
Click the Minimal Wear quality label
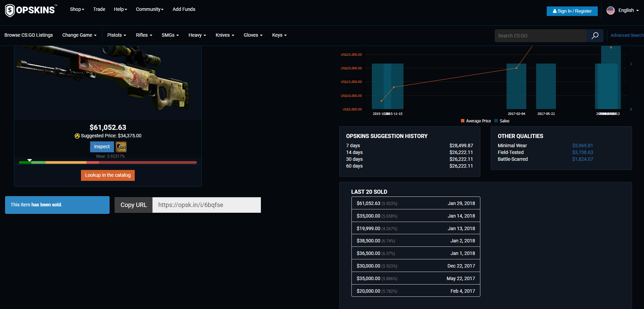coord(512,145)
